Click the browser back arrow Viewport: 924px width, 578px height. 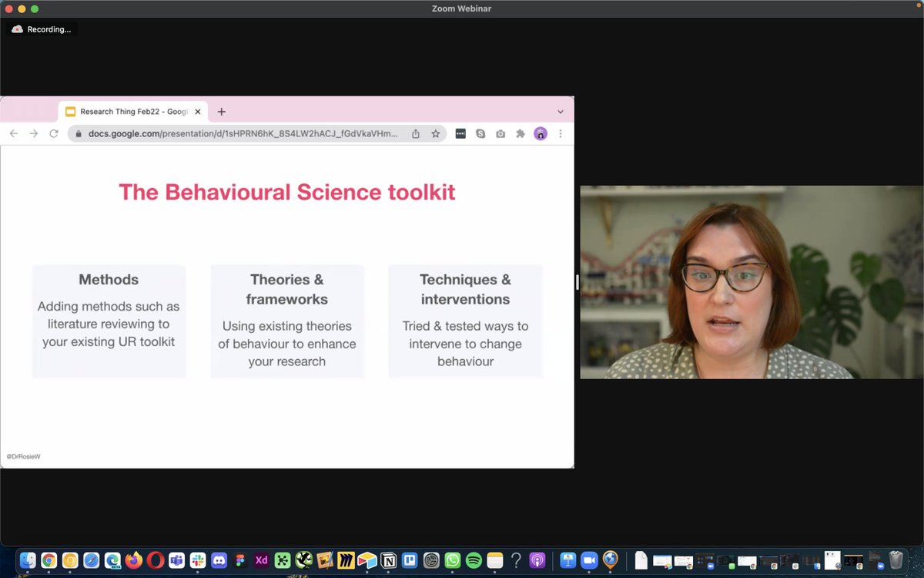(x=13, y=133)
